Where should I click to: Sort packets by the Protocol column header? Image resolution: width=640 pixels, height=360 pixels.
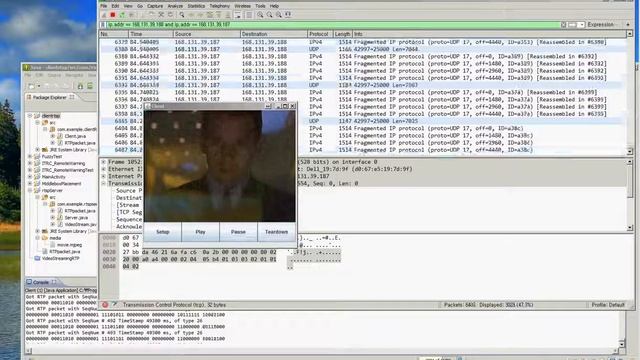319,34
